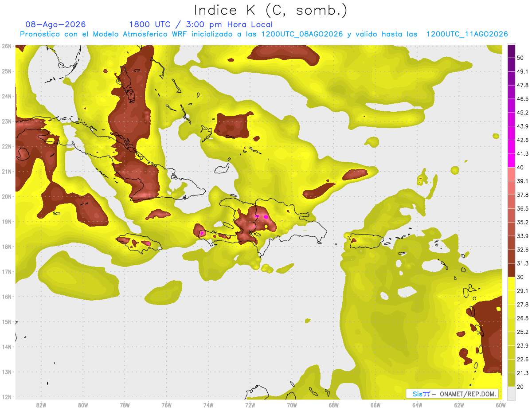Click the latitude label '20N'
The width and height of the screenshot is (532, 411).
tap(7, 196)
